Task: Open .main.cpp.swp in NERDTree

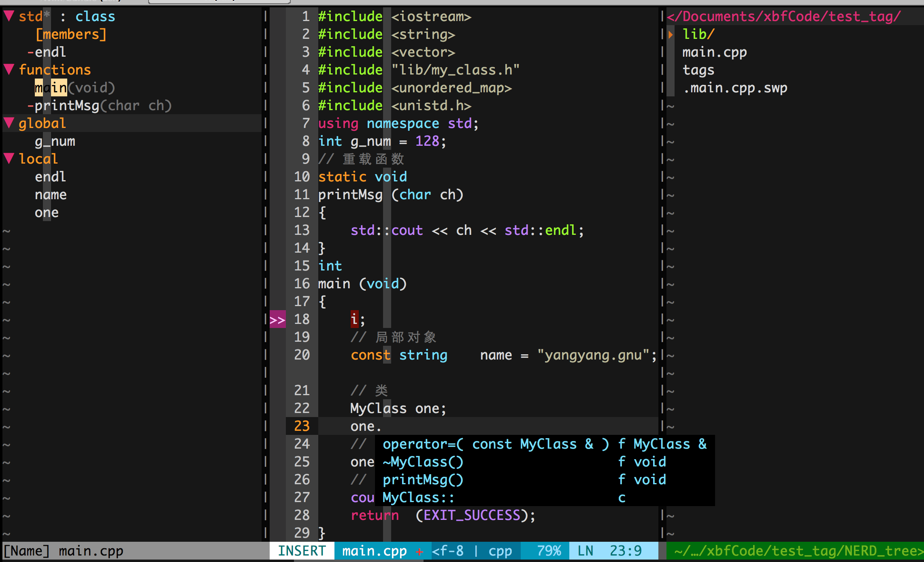Action: coord(735,88)
